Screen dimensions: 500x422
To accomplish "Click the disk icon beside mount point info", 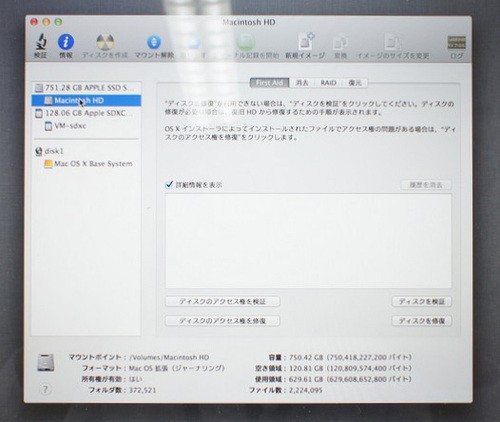I will (46, 363).
